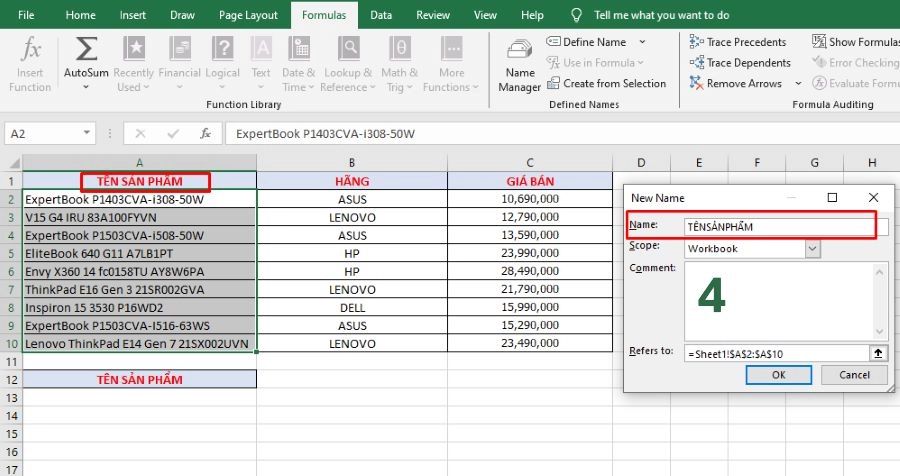This screenshot has height=476, width=900.
Task: Open Math & Trig functions
Action: pos(399,64)
